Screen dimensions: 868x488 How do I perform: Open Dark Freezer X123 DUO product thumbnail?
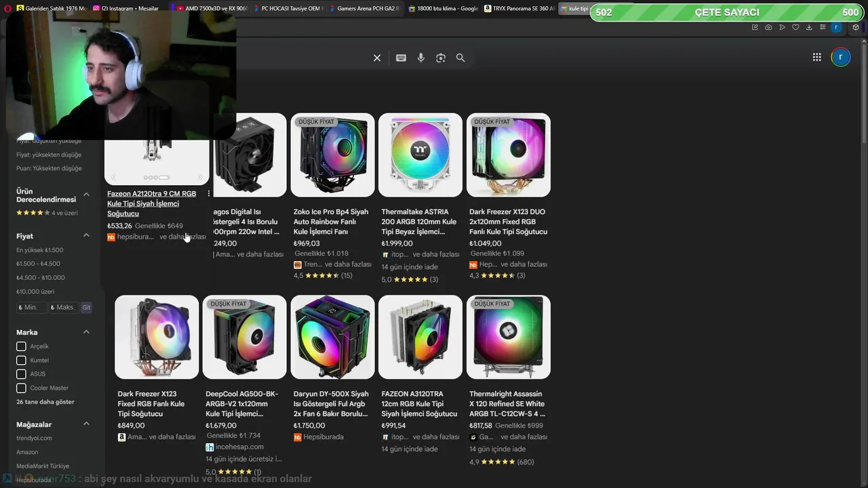509,155
